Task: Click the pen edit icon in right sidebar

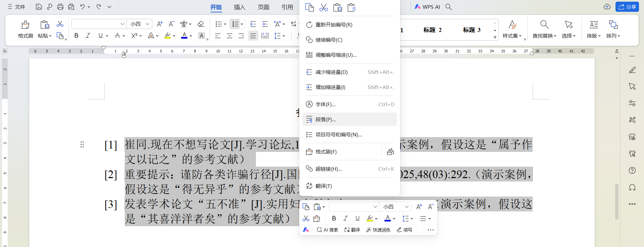Action: [632, 70]
